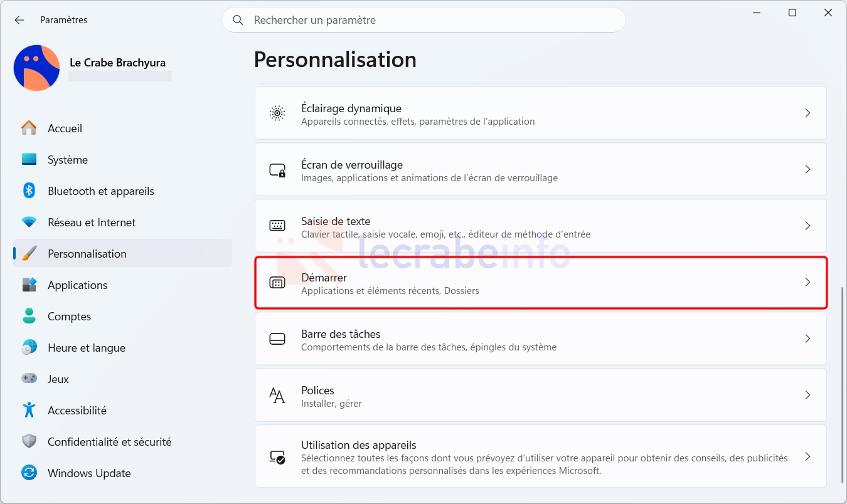Expand the Barre des tâches chevron
This screenshot has height=504, width=847.
[x=807, y=339]
